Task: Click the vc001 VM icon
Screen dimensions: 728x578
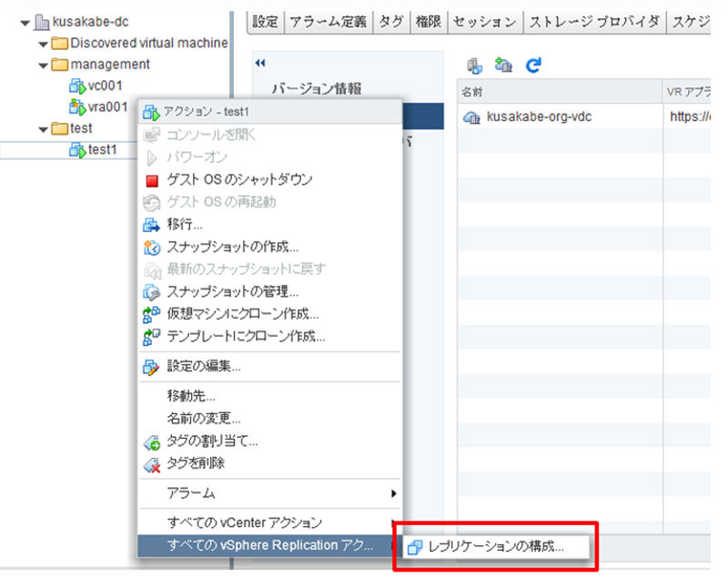Action: coord(77,86)
